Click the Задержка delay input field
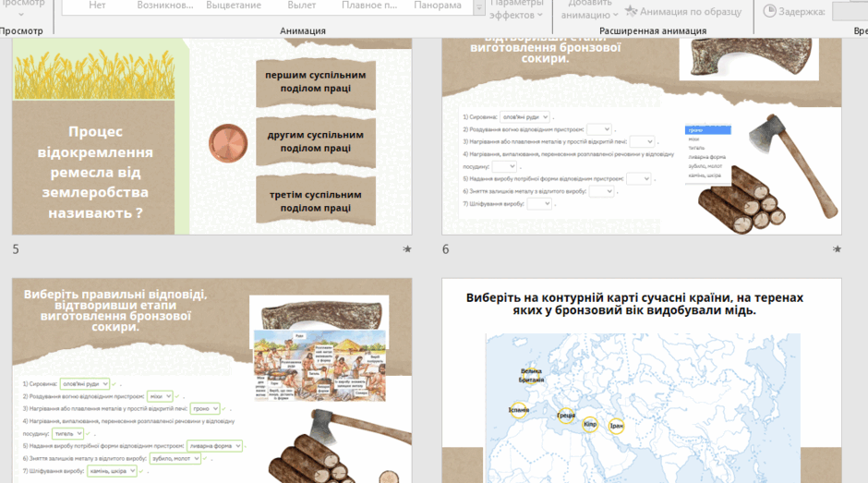 pyautogui.click(x=850, y=11)
